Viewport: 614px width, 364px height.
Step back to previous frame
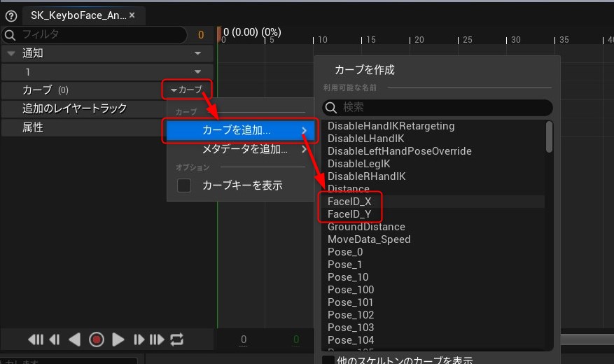[x=55, y=339]
